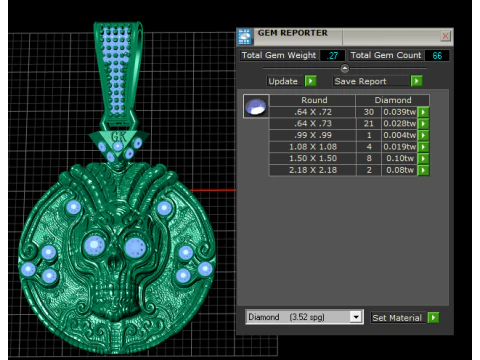Select the .64 X .72 size cell
This screenshot has width=480, height=360.
point(313,112)
